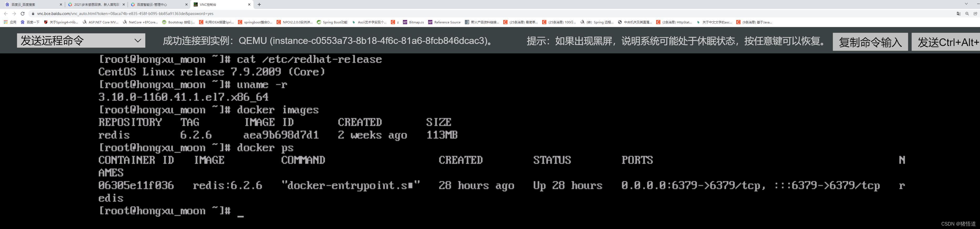Screen dimensions: 980x229
Task: Open the 中央机关及其直属... bookmark
Action: pyautogui.click(x=635, y=22)
